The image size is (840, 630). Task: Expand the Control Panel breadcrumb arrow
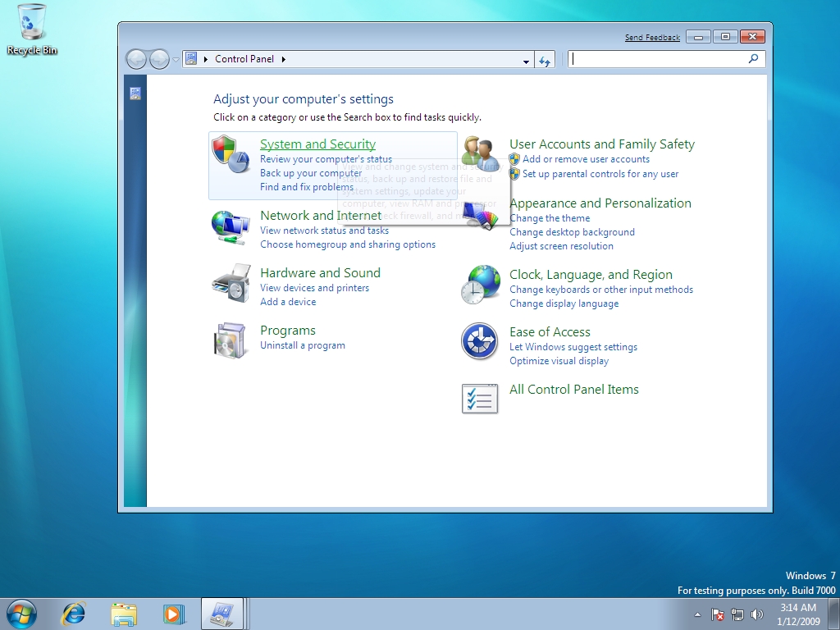283,58
